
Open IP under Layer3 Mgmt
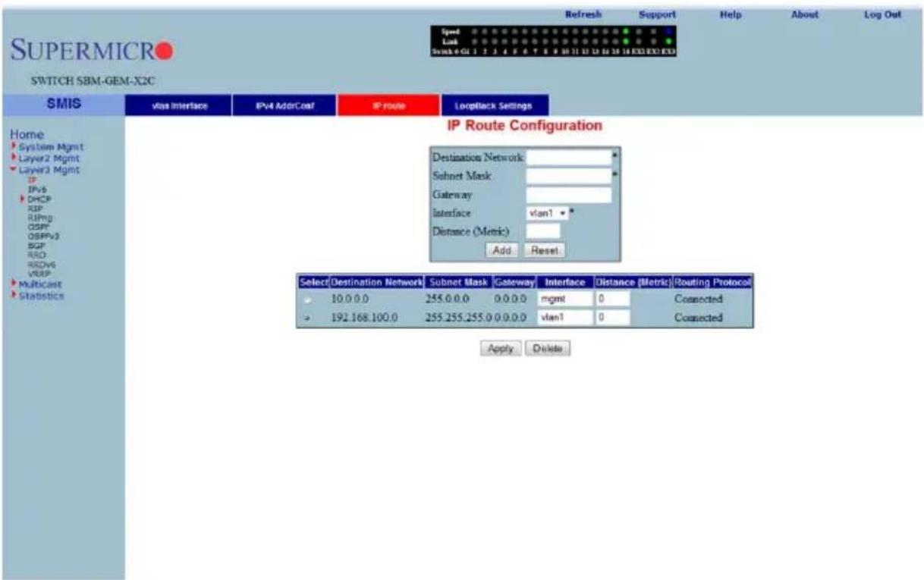tap(32, 180)
